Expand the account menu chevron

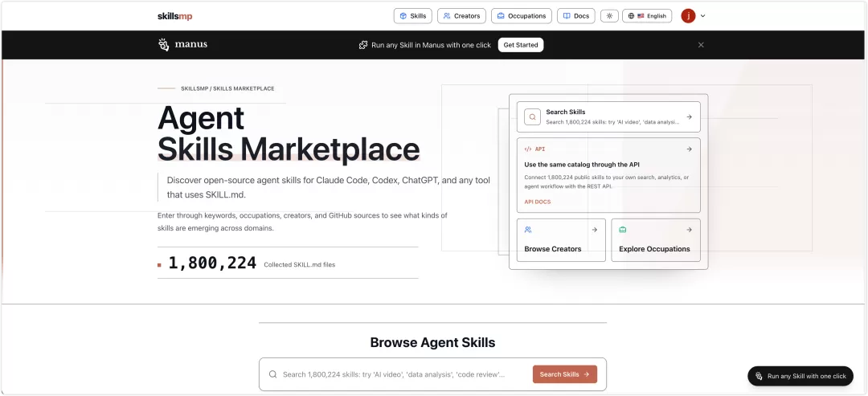pyautogui.click(x=703, y=16)
